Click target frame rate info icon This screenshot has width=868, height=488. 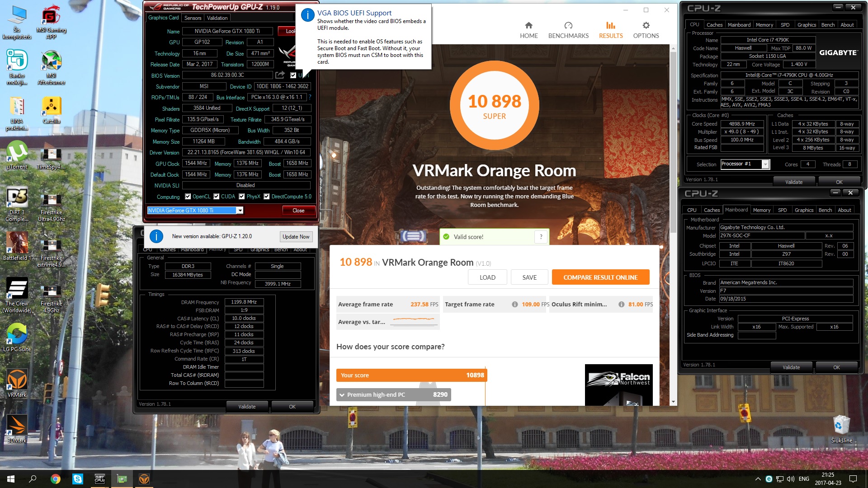tap(514, 304)
